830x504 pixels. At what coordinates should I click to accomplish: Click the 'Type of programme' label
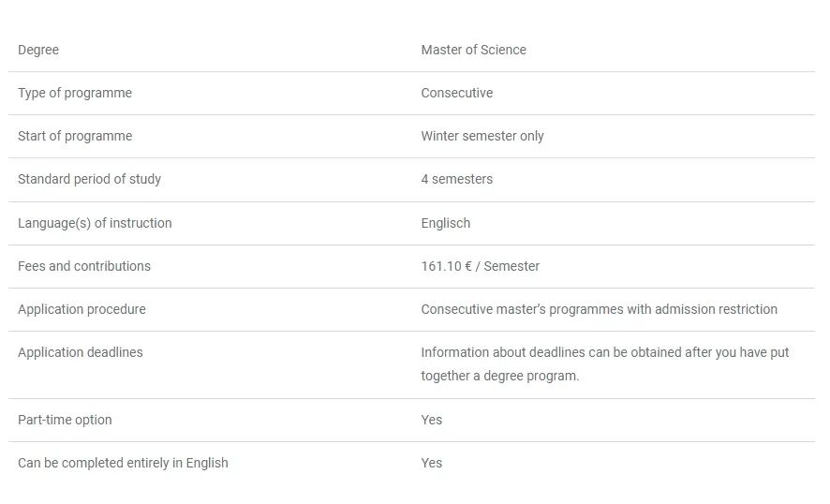75,93
